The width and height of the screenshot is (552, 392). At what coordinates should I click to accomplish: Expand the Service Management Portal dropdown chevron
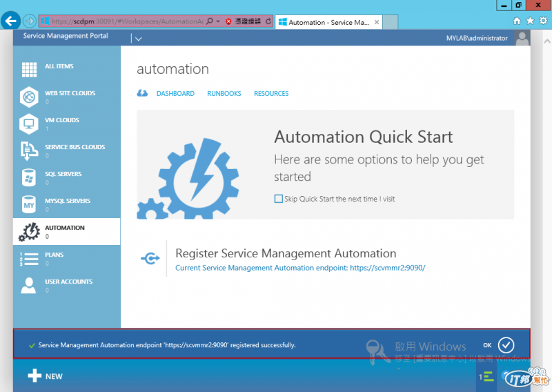point(139,39)
